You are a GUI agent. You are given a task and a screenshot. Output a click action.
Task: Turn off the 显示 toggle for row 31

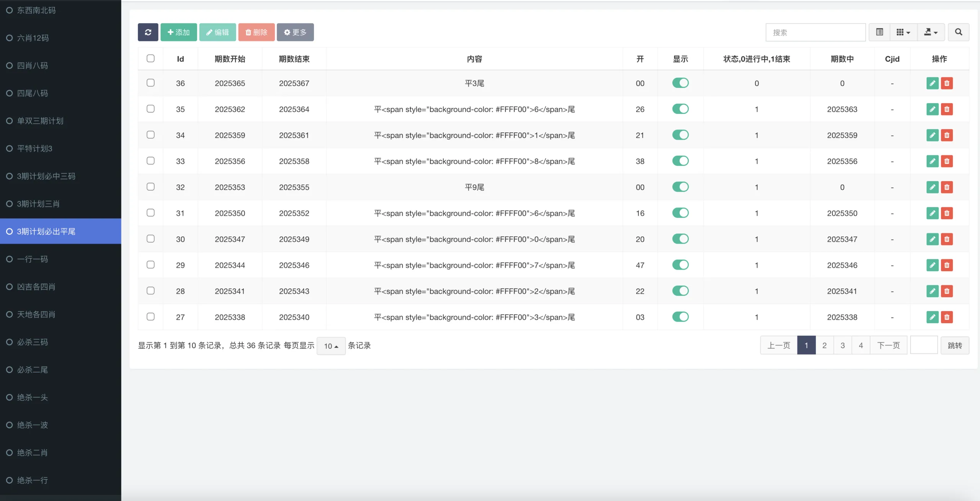tap(680, 213)
